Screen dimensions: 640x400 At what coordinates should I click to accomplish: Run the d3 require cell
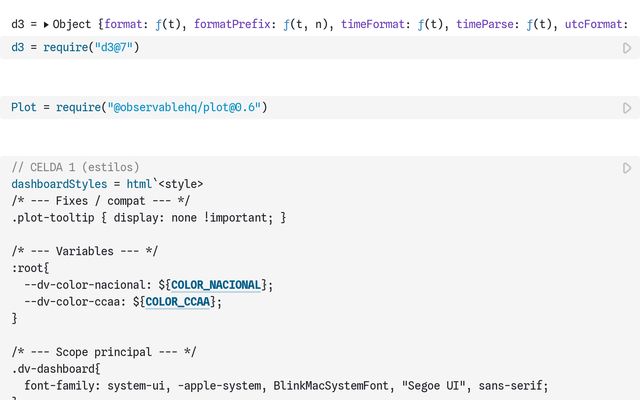[x=627, y=47]
